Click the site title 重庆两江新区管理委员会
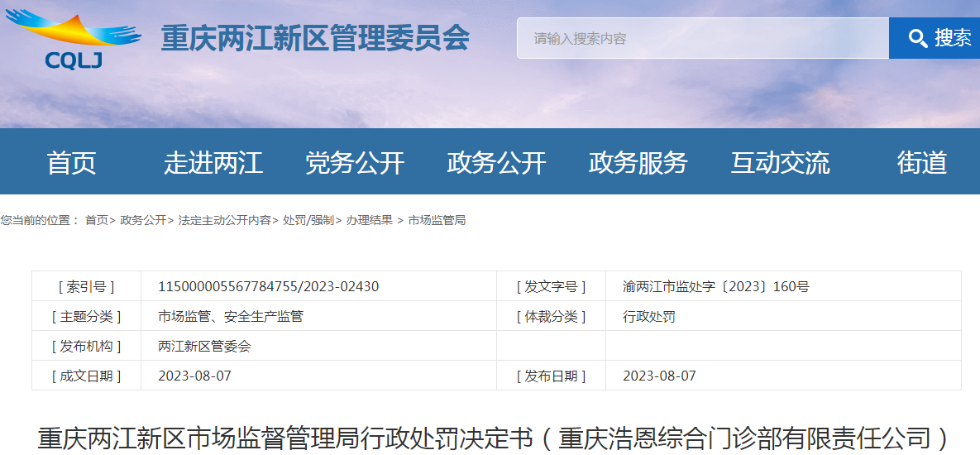Image resolution: width=980 pixels, height=455 pixels. tap(315, 39)
